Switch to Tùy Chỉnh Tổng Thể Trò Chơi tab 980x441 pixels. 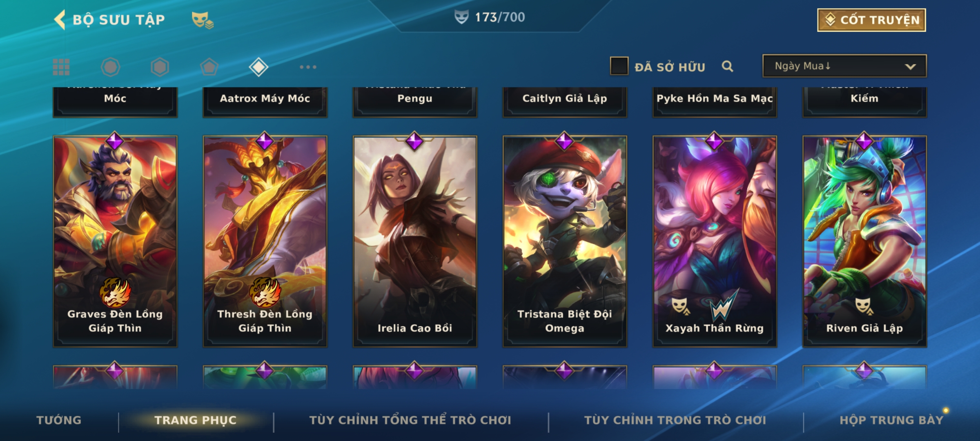click(x=410, y=420)
